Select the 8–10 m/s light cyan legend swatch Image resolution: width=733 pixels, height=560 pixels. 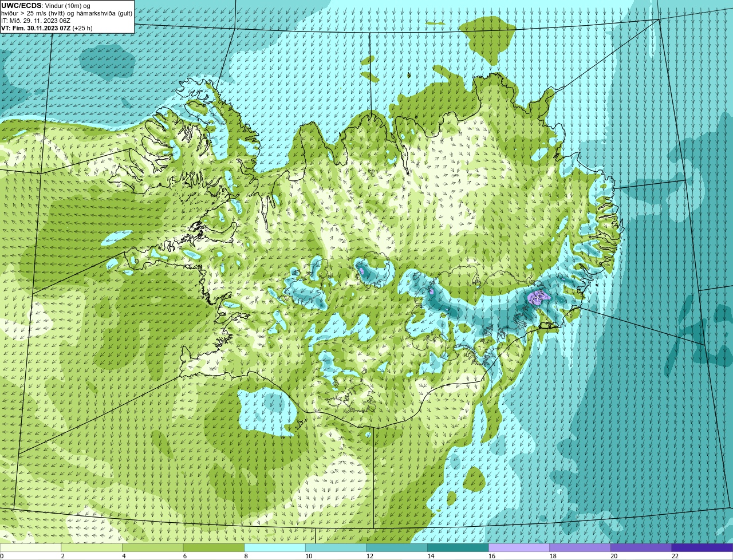pos(275,547)
